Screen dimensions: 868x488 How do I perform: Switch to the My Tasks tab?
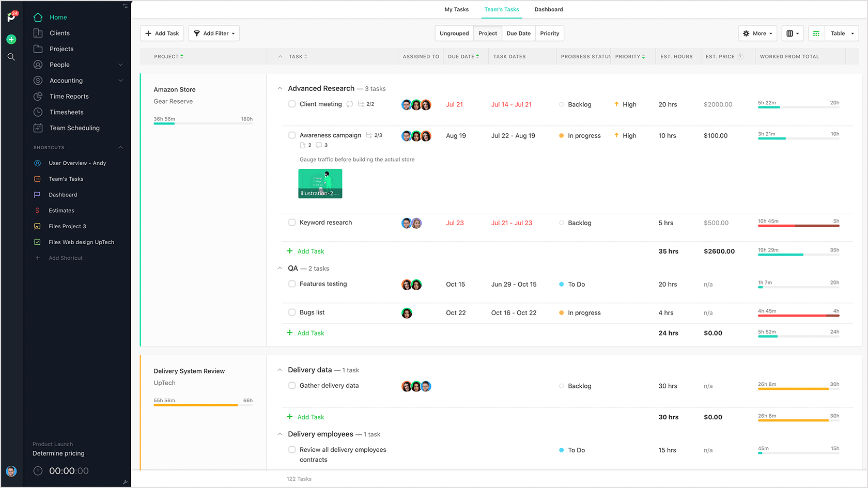click(456, 9)
